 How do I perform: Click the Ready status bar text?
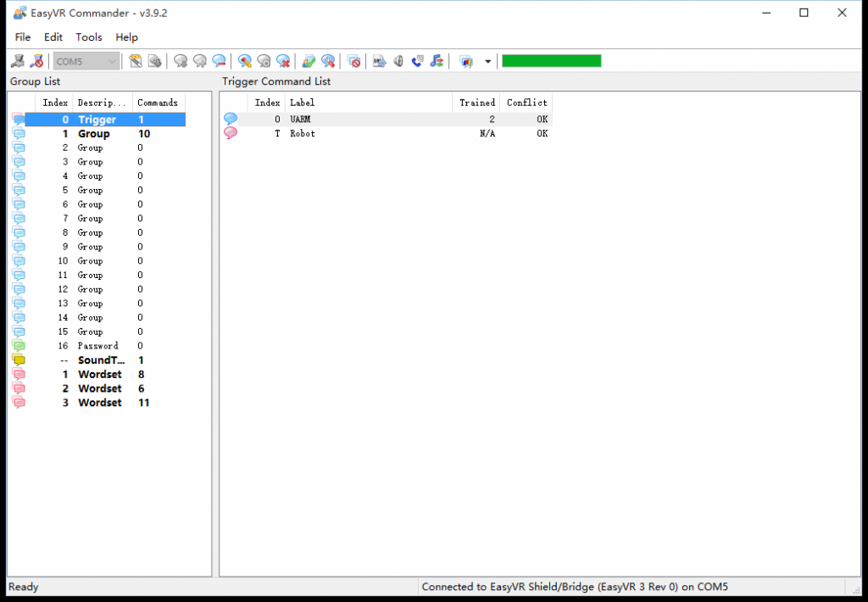coord(23,587)
